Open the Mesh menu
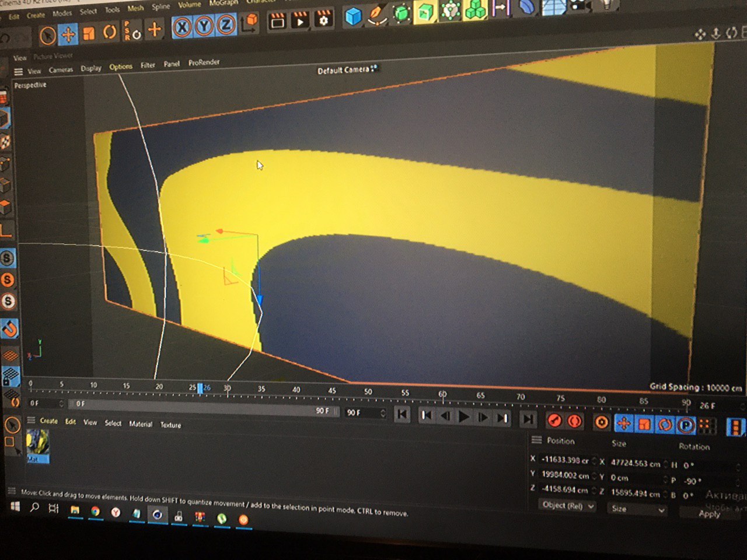This screenshot has height=560, width=747. [135, 9]
